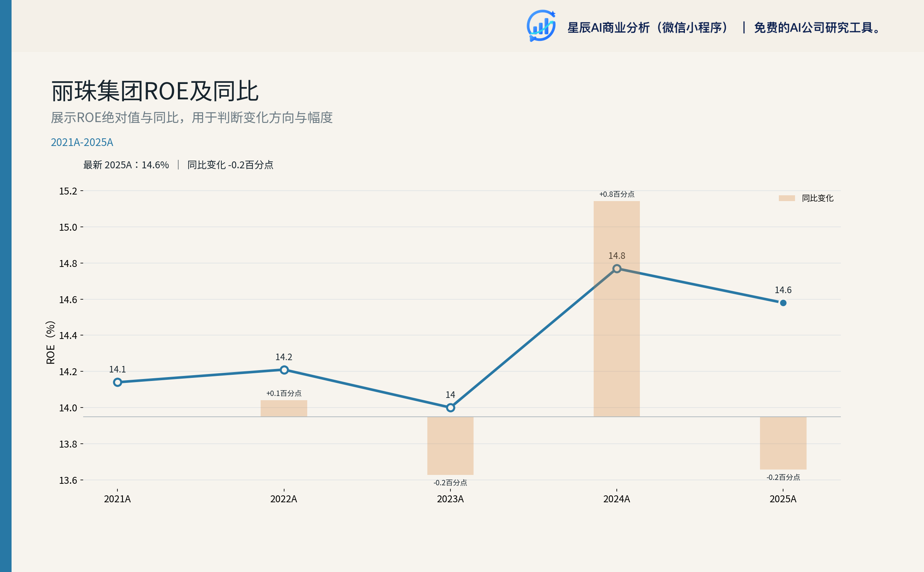
Task: Click the 2025A x-axis label
Action: pyautogui.click(x=783, y=499)
